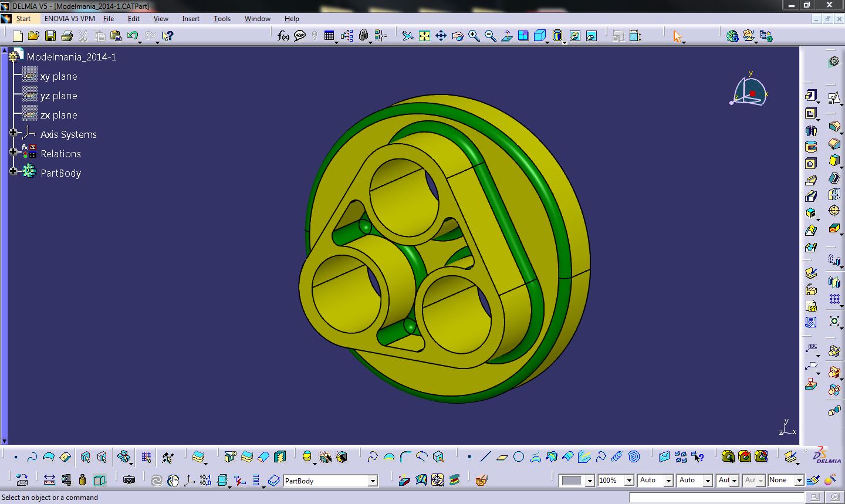Select the Pan view tool
845x504 pixels.
coord(441,36)
